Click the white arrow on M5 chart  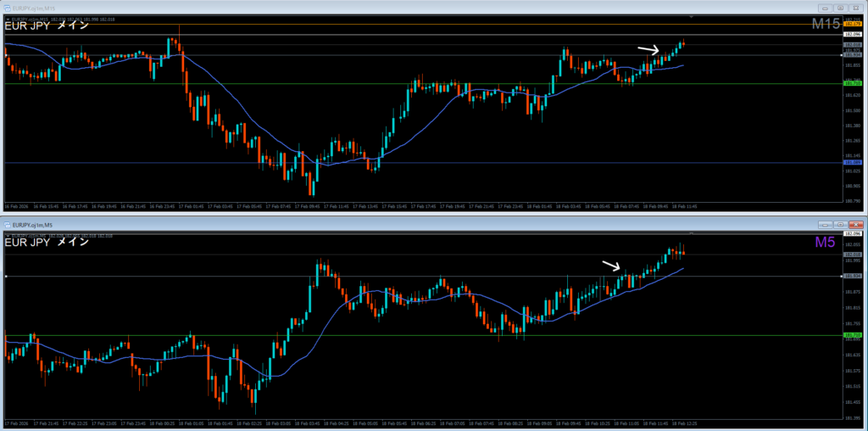point(611,266)
